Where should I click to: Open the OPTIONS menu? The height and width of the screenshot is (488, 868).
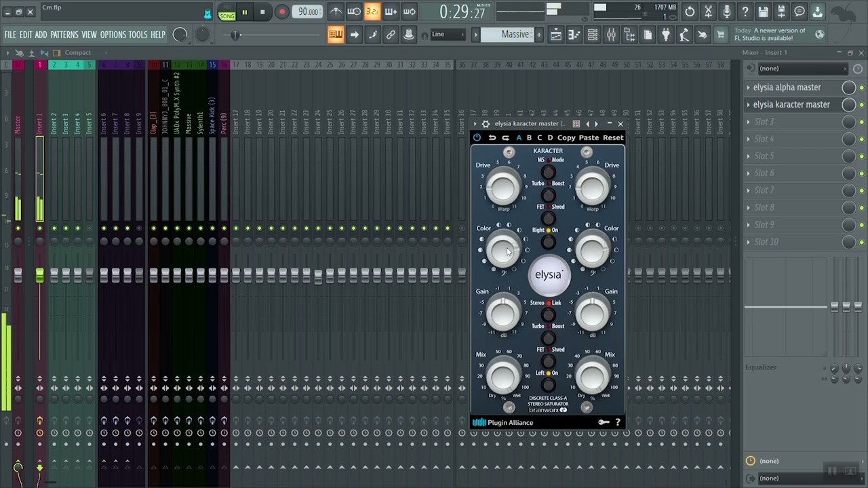coord(113,35)
